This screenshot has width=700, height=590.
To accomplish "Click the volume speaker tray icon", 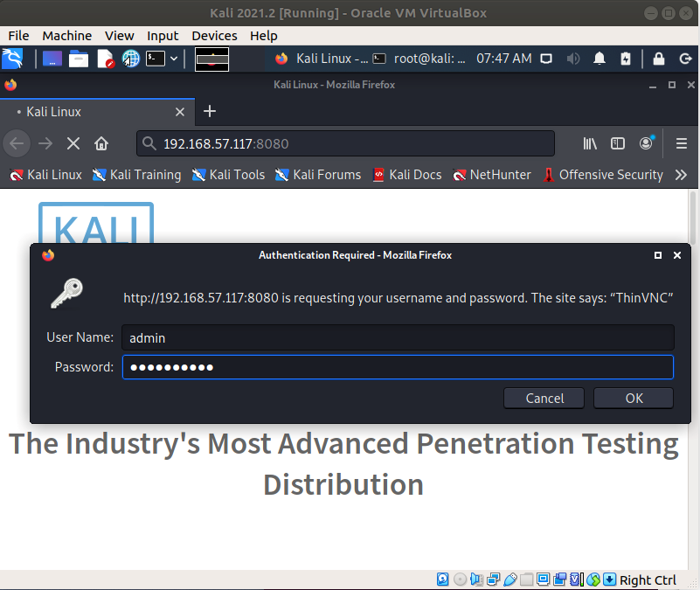I will [x=572, y=59].
